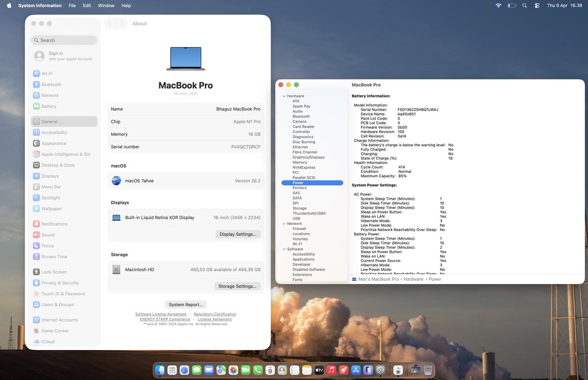Open Appearance settings
This screenshot has width=588, height=380.
click(64, 143)
